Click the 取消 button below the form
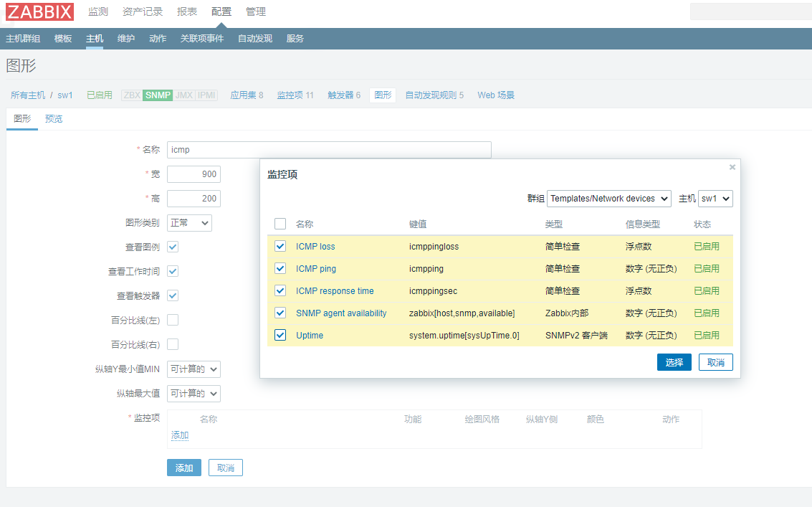This screenshot has height=507, width=812. pyautogui.click(x=226, y=468)
